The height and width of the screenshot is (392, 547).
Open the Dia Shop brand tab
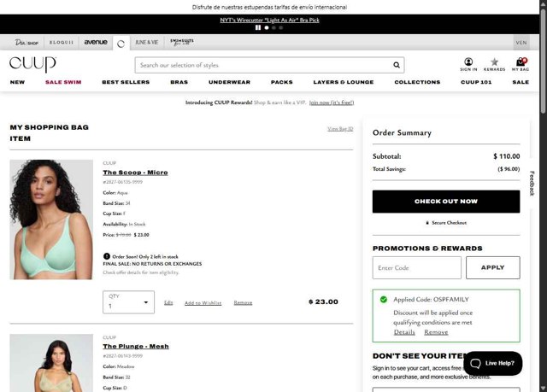pos(26,43)
